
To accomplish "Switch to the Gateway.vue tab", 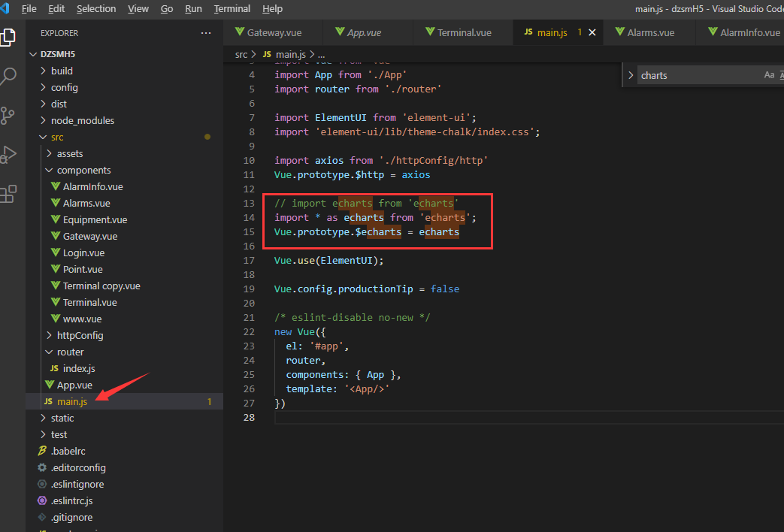I will point(274,32).
